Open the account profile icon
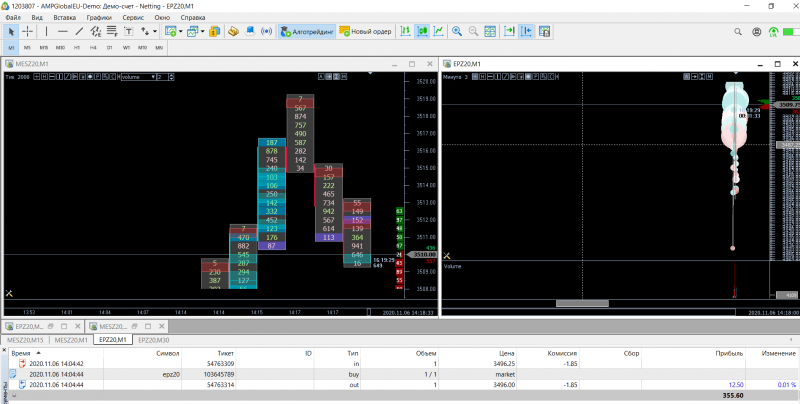This screenshot has height=404, width=800. point(757,32)
